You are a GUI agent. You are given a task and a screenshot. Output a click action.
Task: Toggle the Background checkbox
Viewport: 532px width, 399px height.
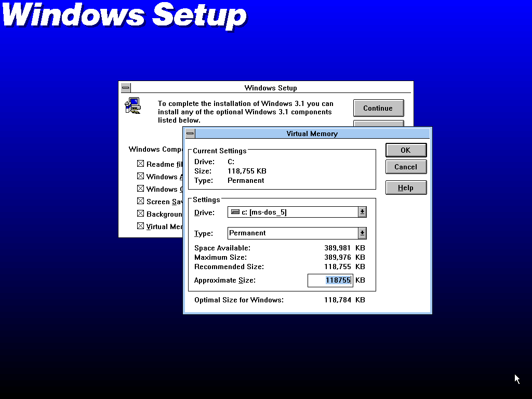click(x=140, y=214)
